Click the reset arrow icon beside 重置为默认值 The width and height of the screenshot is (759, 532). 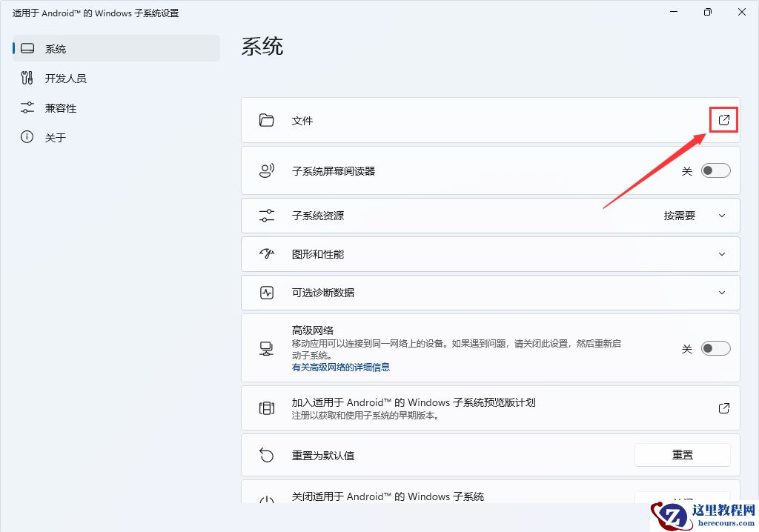267,454
